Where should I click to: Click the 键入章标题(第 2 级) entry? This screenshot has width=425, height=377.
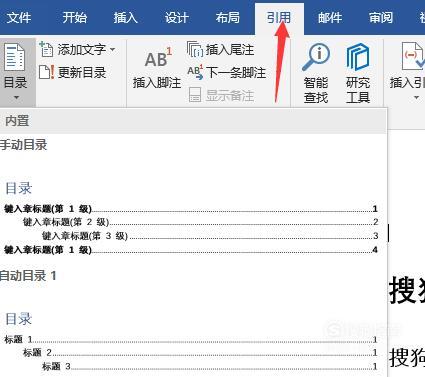coord(201,222)
